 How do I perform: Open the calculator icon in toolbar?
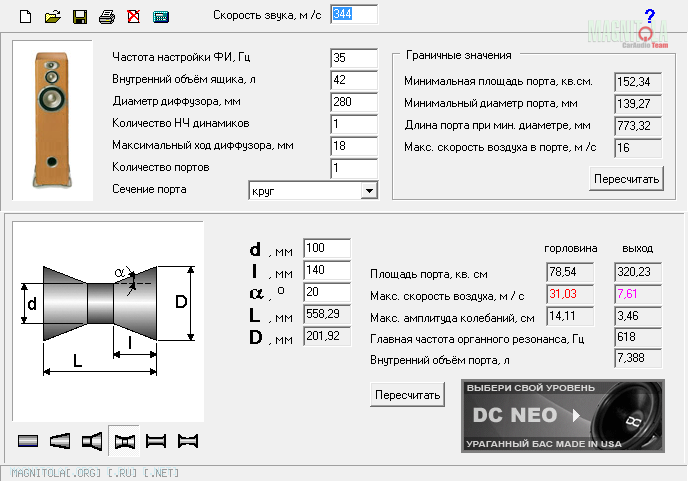coord(161,17)
